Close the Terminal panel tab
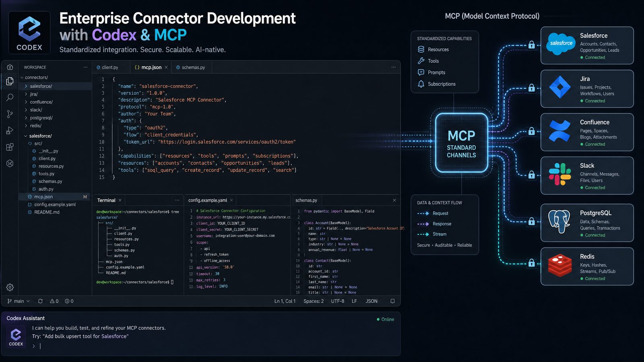This screenshot has width=644, height=362. coord(120,200)
